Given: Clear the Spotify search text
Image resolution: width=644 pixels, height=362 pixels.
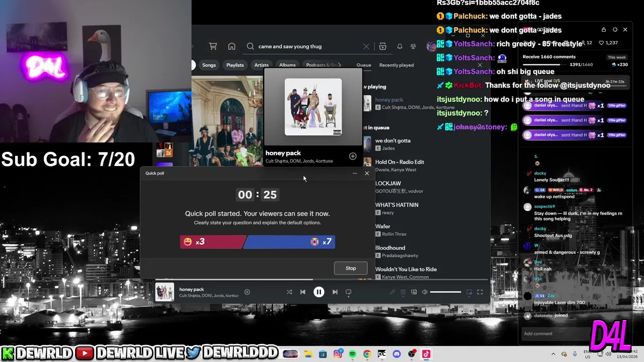Looking at the screenshot, I should (x=366, y=46).
